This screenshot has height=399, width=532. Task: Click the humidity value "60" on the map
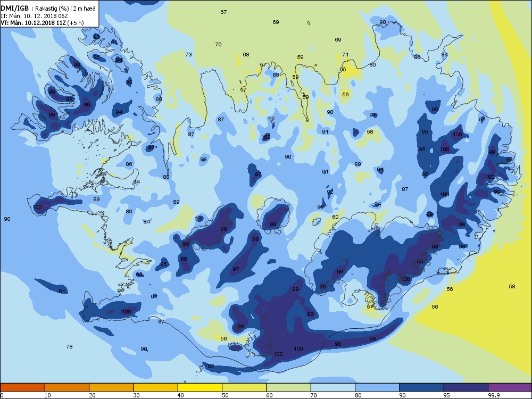pos(335,217)
